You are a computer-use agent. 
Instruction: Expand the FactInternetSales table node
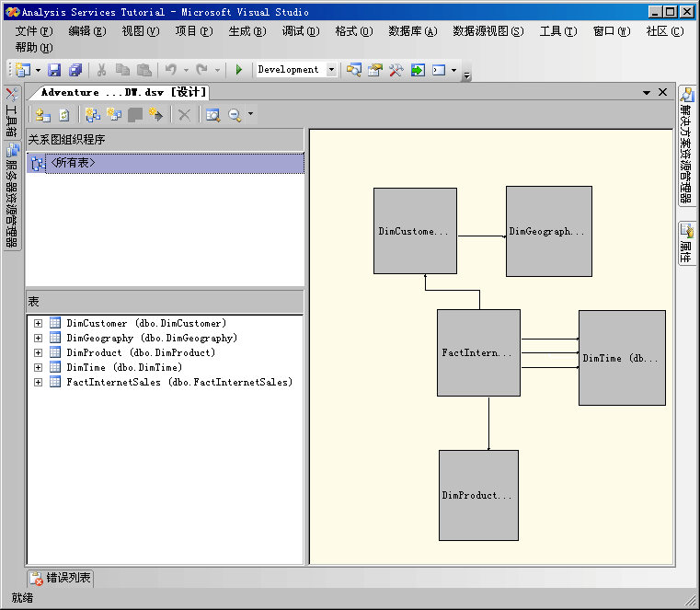tap(38, 383)
